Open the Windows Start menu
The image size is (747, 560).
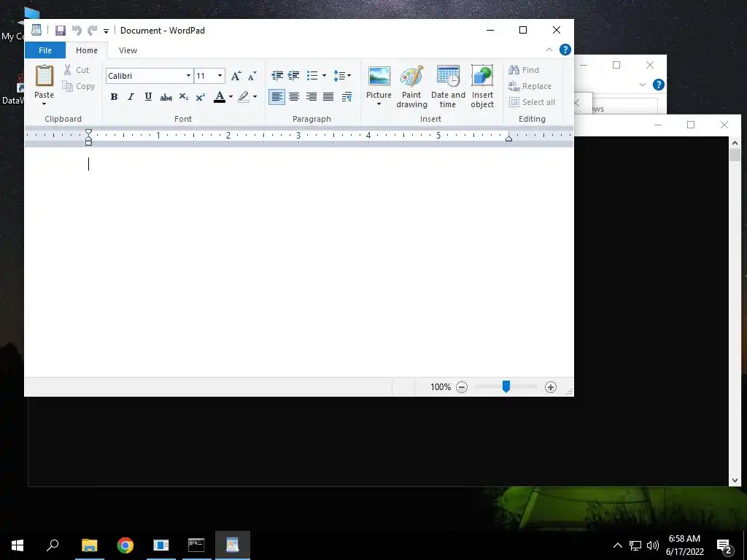click(18, 545)
